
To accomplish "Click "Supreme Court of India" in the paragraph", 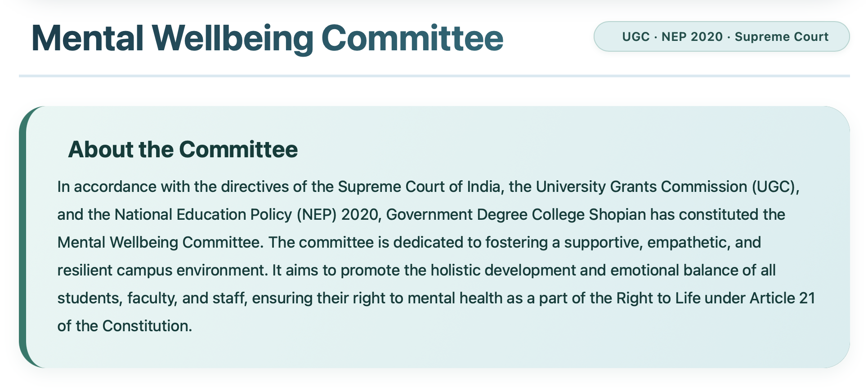I will click(x=420, y=187).
